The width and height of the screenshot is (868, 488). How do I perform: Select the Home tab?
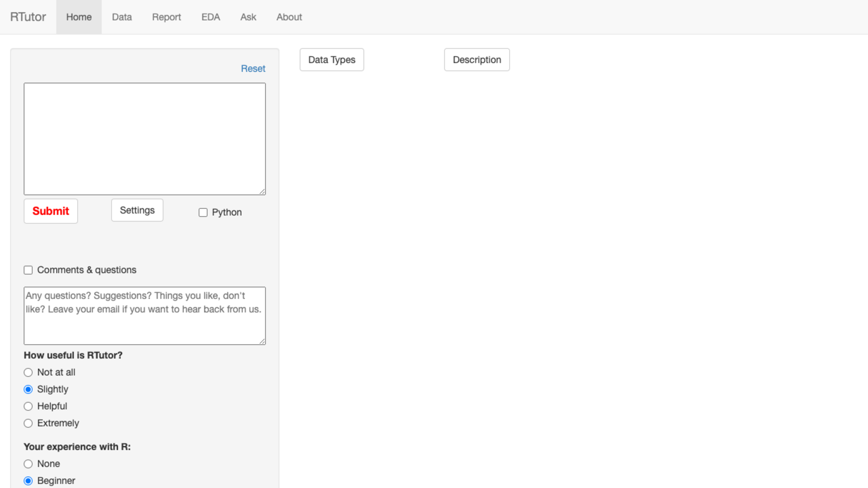[79, 17]
